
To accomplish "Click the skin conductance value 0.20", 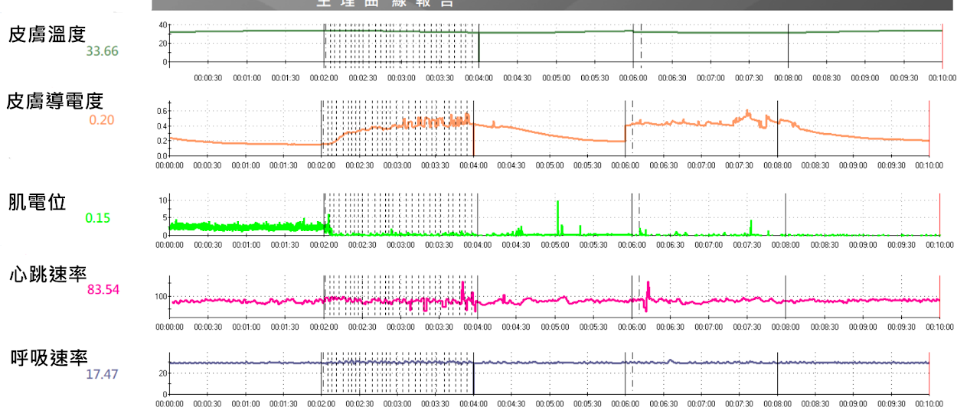I will [101, 119].
